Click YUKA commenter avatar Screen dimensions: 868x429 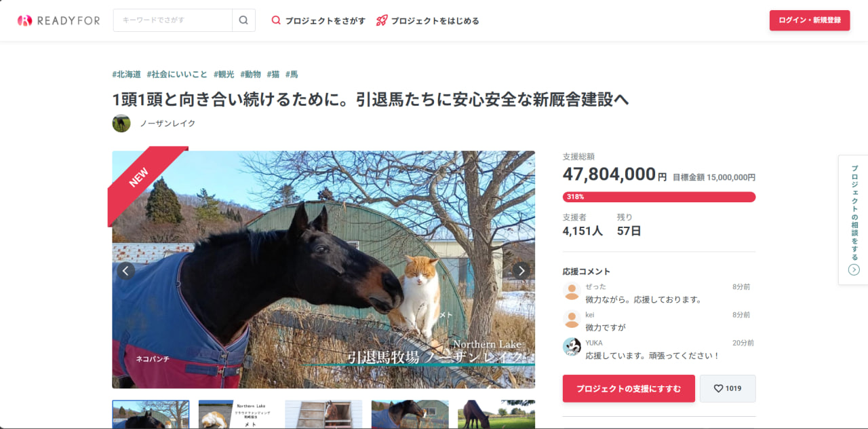572,347
